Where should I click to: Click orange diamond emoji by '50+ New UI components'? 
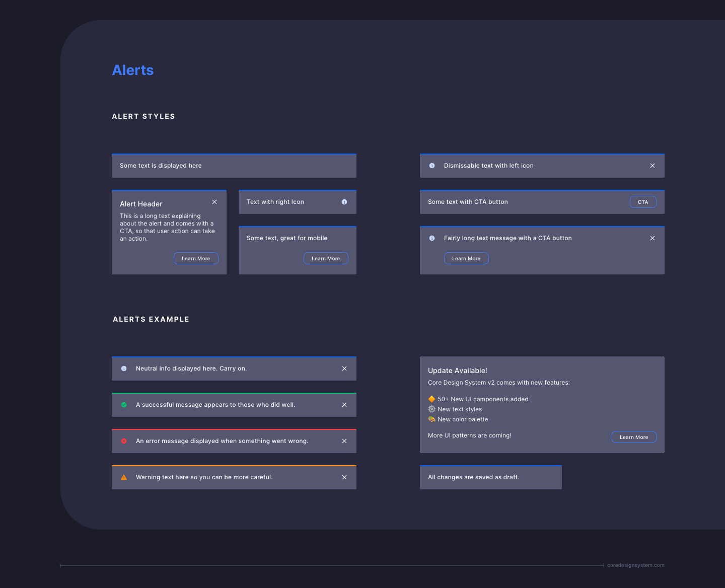(x=431, y=399)
